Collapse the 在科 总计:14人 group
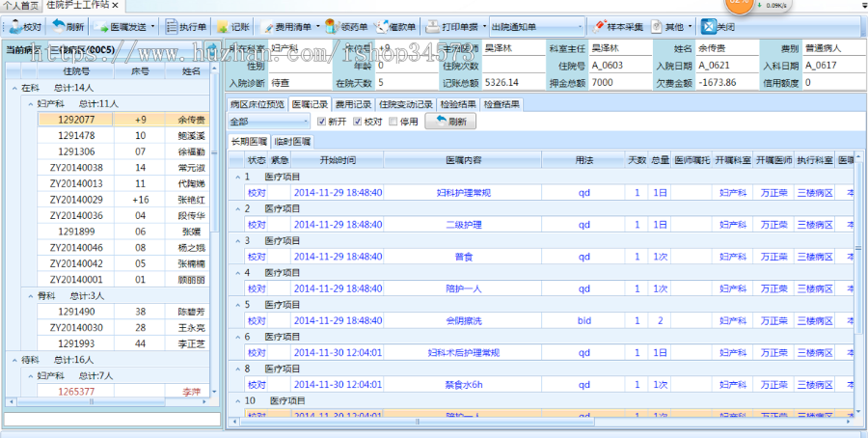868x438 pixels. pyautogui.click(x=14, y=88)
